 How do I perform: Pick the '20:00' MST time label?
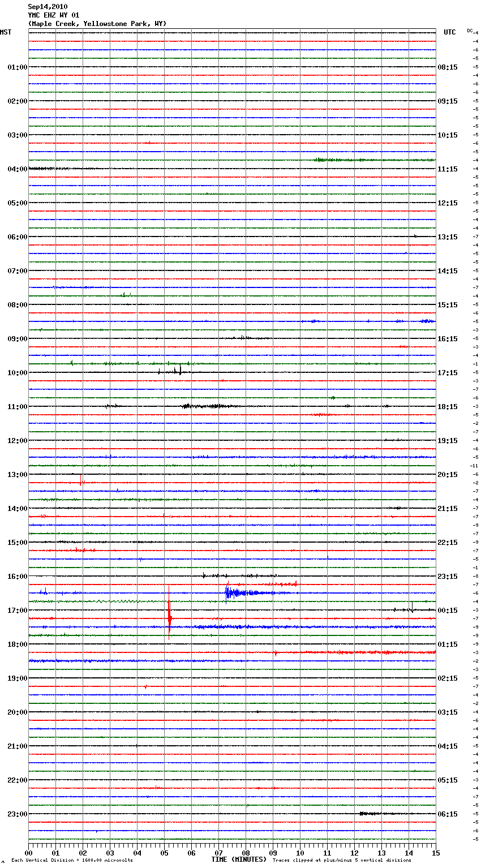coord(17,712)
